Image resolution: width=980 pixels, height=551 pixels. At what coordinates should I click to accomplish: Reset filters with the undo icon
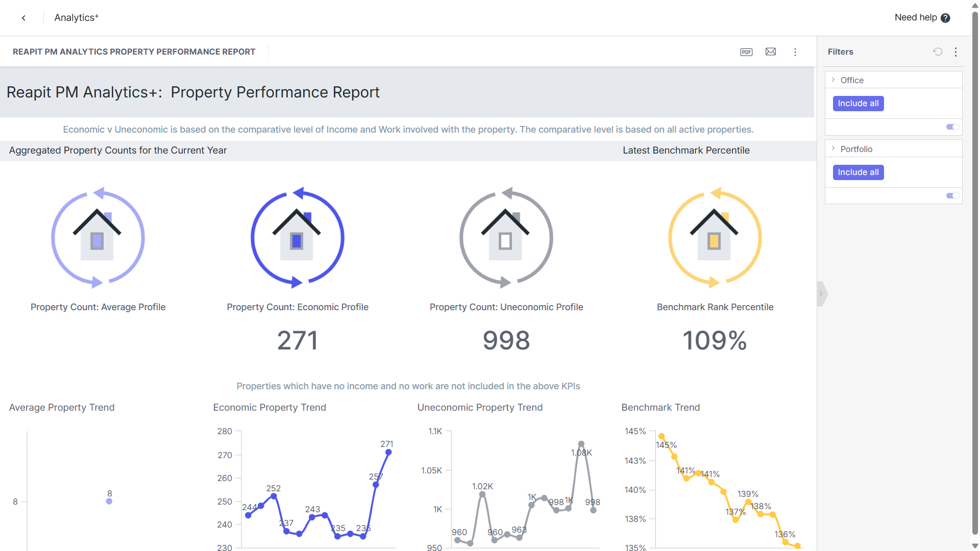coord(938,52)
